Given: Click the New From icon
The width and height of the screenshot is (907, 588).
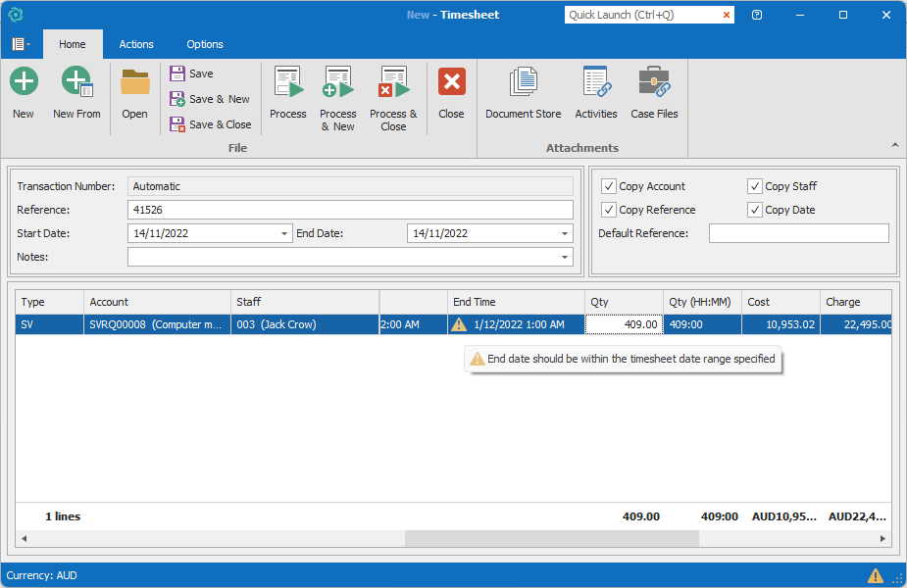Looking at the screenshot, I should pyautogui.click(x=76, y=82).
